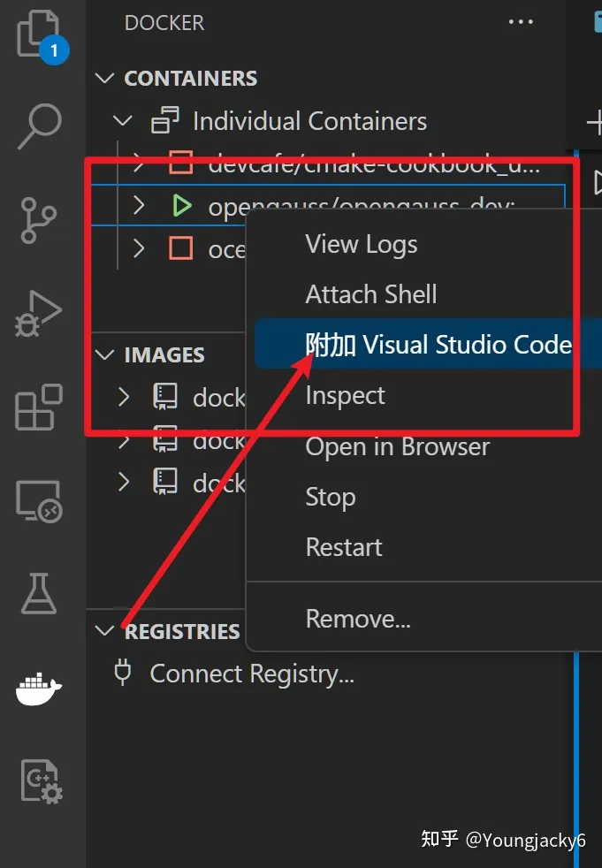Click the Connect Registry plug icon
602x868 pixels.
[x=122, y=673]
